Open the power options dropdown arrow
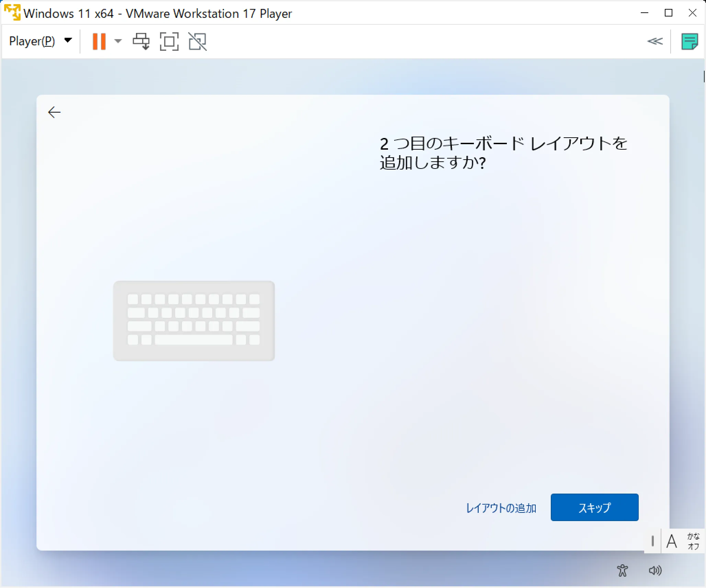Screen dimensions: 706x588 (x=118, y=41)
